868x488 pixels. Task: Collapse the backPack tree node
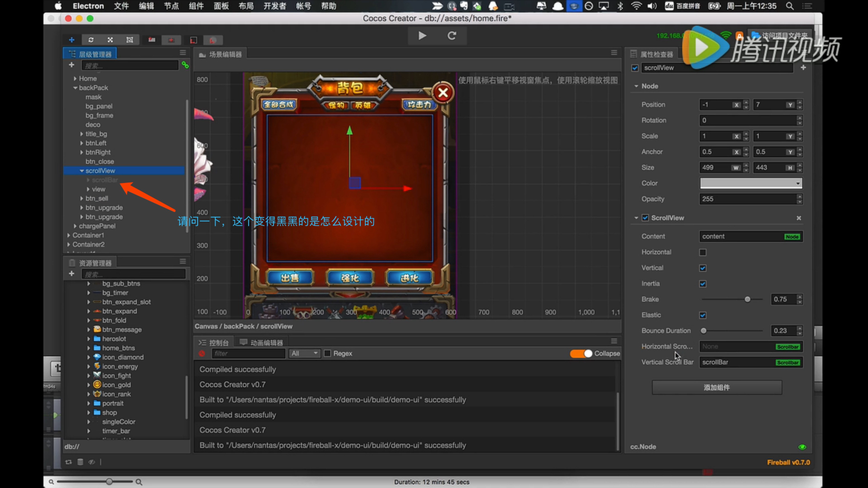pyautogui.click(x=75, y=88)
